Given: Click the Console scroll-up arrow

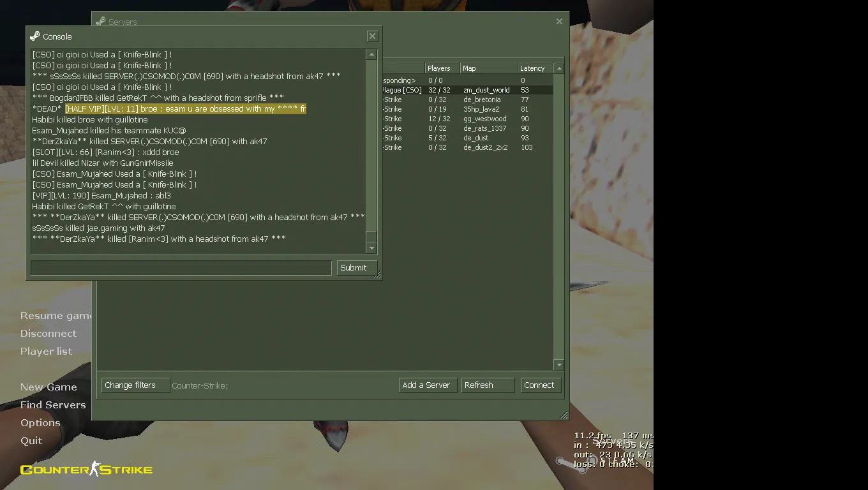Looking at the screenshot, I should tap(371, 55).
